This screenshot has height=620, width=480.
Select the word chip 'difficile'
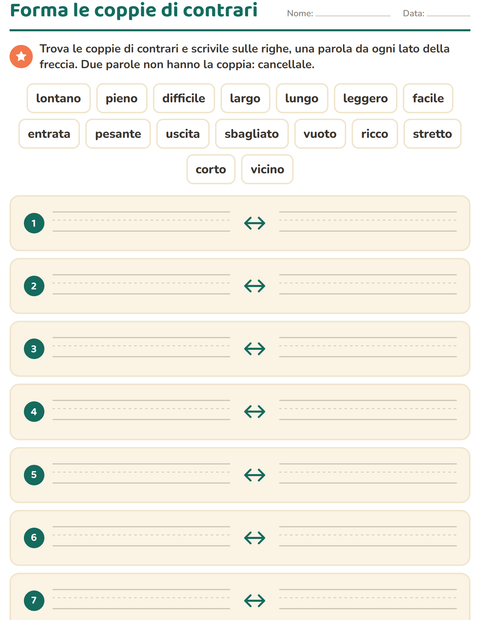[184, 98]
